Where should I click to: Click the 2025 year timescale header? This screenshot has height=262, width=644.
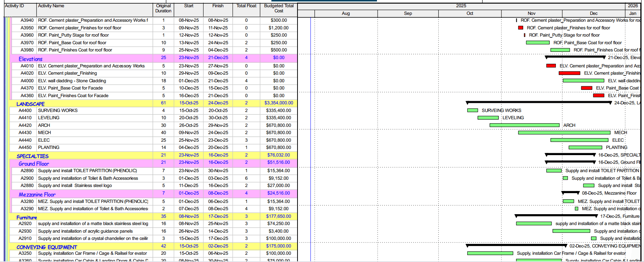coord(461,6)
